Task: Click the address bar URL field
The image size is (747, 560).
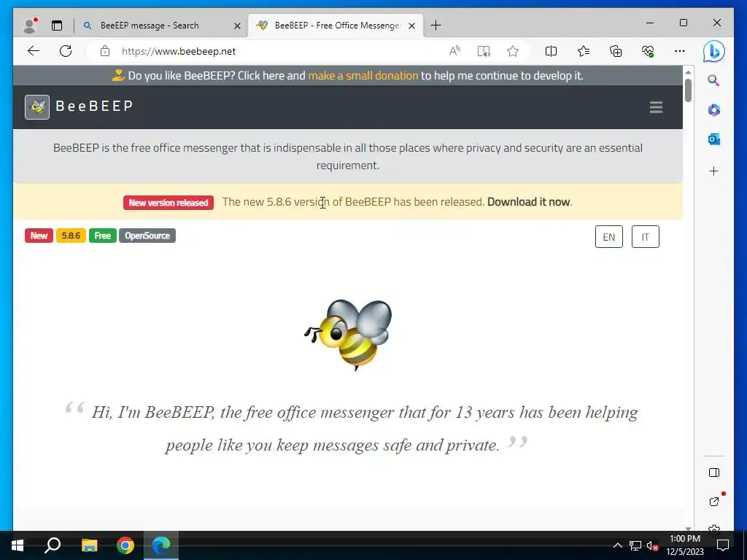Action: 267,51
